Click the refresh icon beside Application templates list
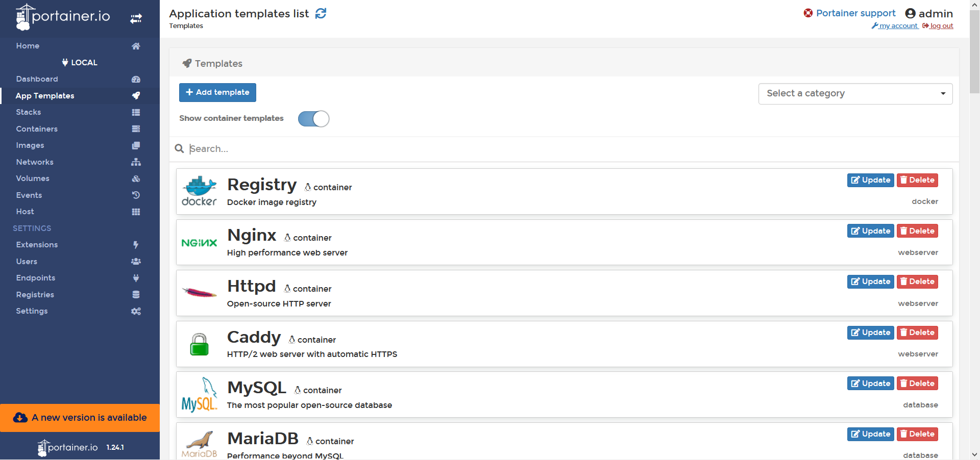 [x=321, y=13]
